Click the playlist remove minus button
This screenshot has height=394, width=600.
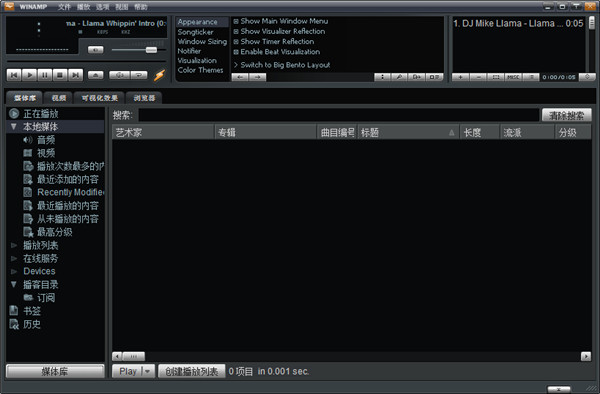click(478, 77)
